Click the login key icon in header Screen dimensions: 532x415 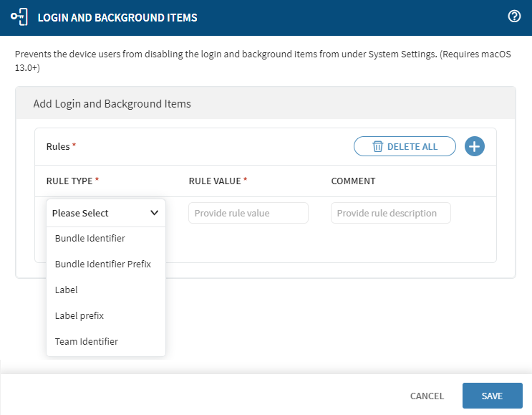pos(19,17)
